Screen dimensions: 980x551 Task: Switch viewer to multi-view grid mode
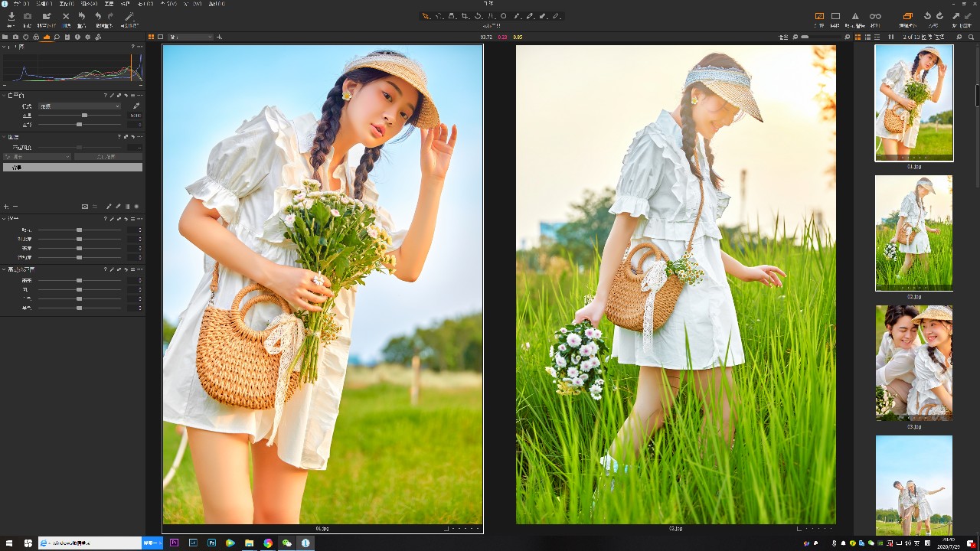click(151, 37)
